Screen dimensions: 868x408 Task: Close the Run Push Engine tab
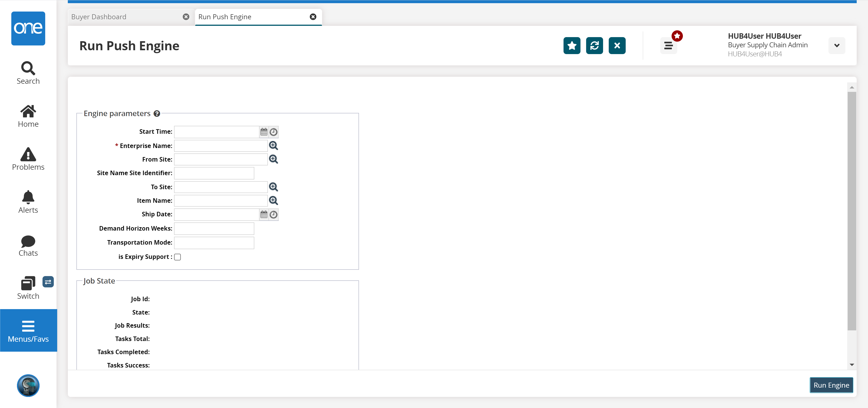click(313, 17)
